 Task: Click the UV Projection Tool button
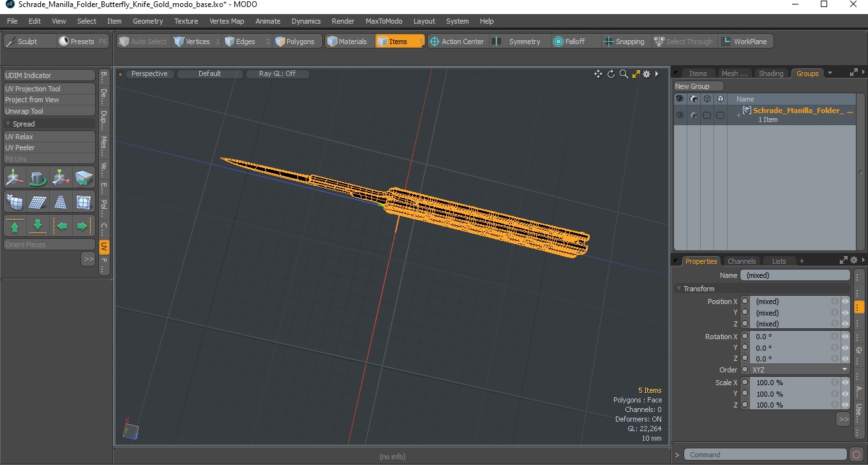pyautogui.click(x=50, y=89)
